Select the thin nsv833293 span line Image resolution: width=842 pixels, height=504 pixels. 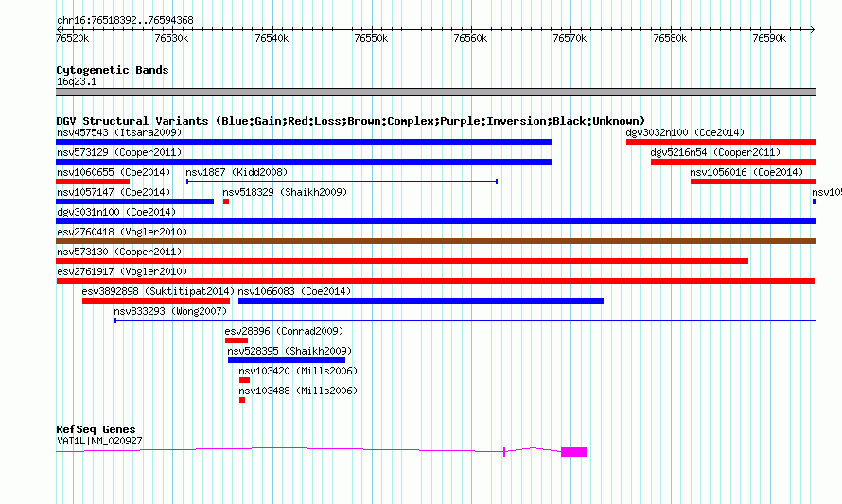pyautogui.click(x=465, y=321)
